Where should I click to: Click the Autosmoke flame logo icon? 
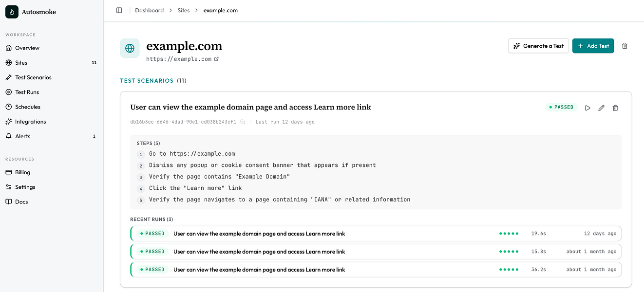[12, 12]
